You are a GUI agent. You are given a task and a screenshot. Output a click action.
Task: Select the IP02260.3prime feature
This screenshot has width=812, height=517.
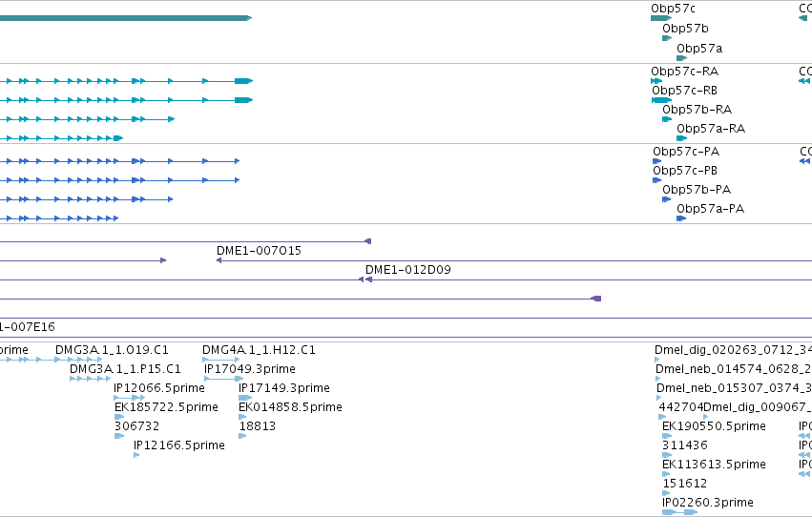[680, 512]
